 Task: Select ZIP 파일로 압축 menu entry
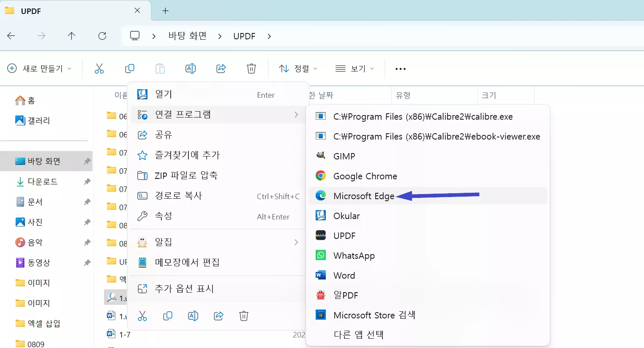(218, 175)
